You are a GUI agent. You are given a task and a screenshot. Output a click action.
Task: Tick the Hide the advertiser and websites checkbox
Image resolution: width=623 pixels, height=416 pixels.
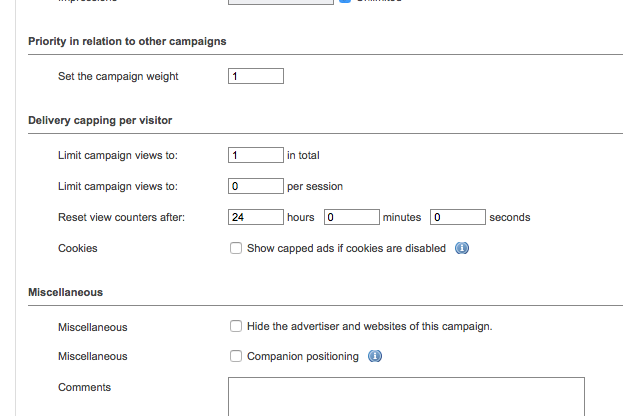click(236, 326)
